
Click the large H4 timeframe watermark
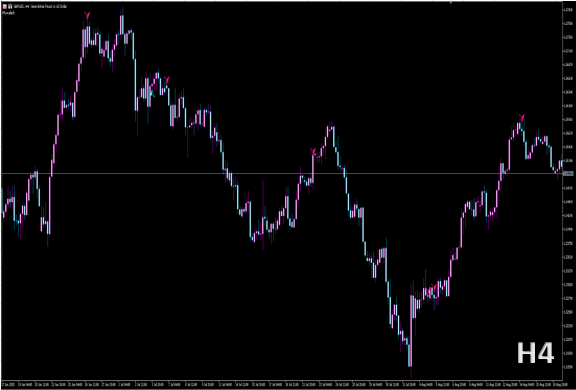click(x=535, y=353)
